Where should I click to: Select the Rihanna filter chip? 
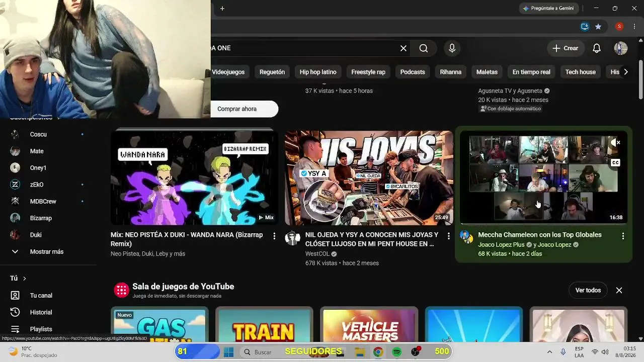click(451, 72)
